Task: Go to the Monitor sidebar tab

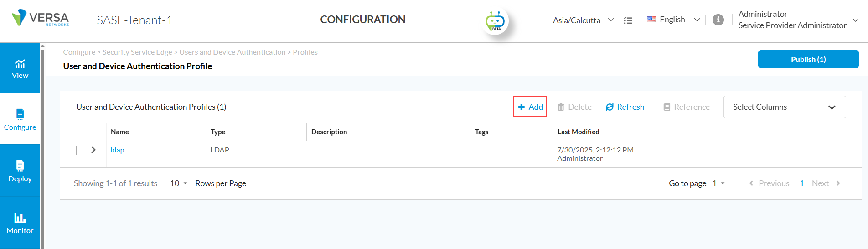Action: pyautogui.click(x=20, y=223)
